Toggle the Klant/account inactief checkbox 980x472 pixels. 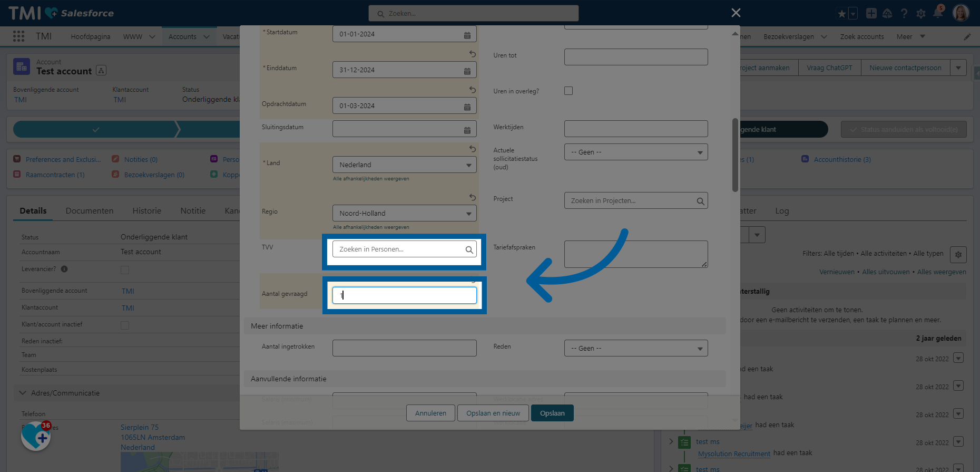click(x=125, y=325)
